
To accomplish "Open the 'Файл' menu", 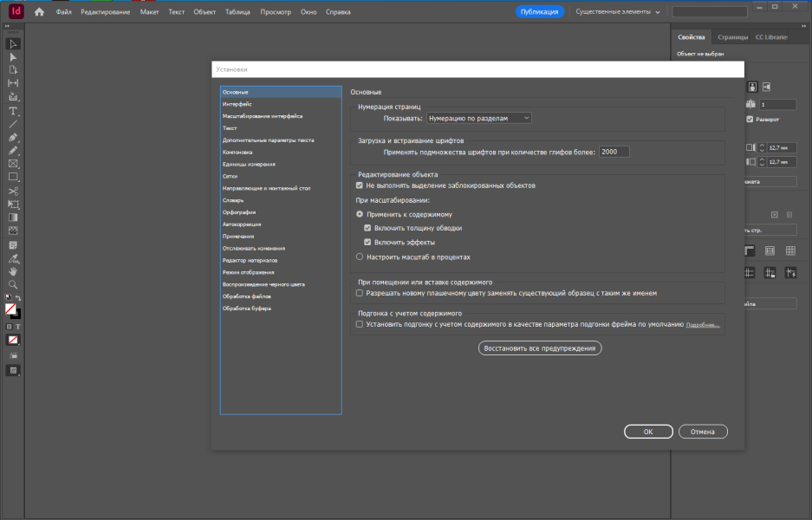I will 64,12.
